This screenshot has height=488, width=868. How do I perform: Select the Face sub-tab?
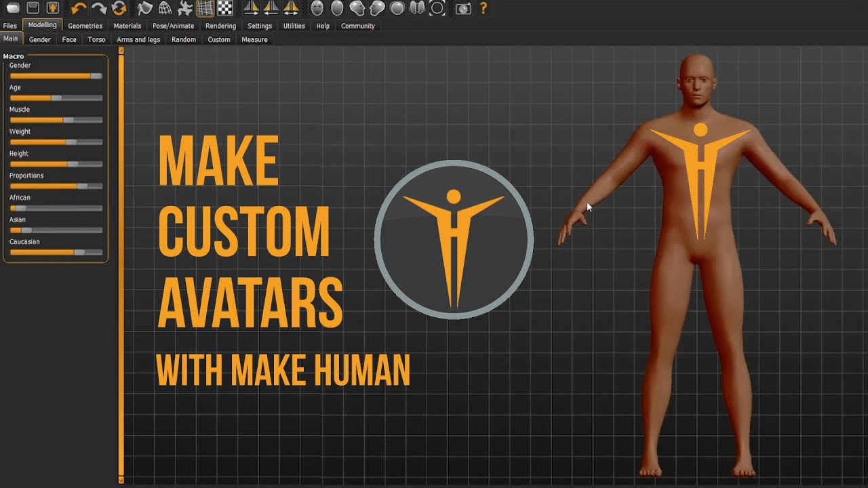[69, 39]
